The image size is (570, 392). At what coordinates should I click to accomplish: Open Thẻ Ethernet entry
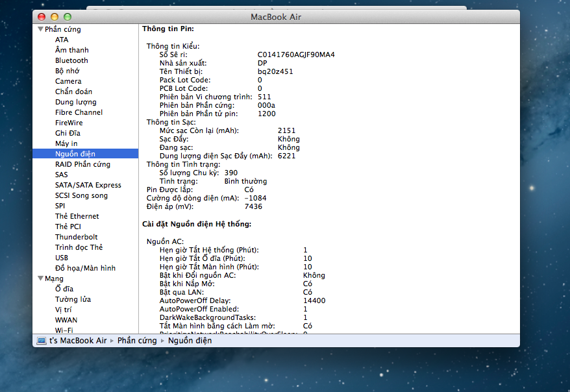77,216
